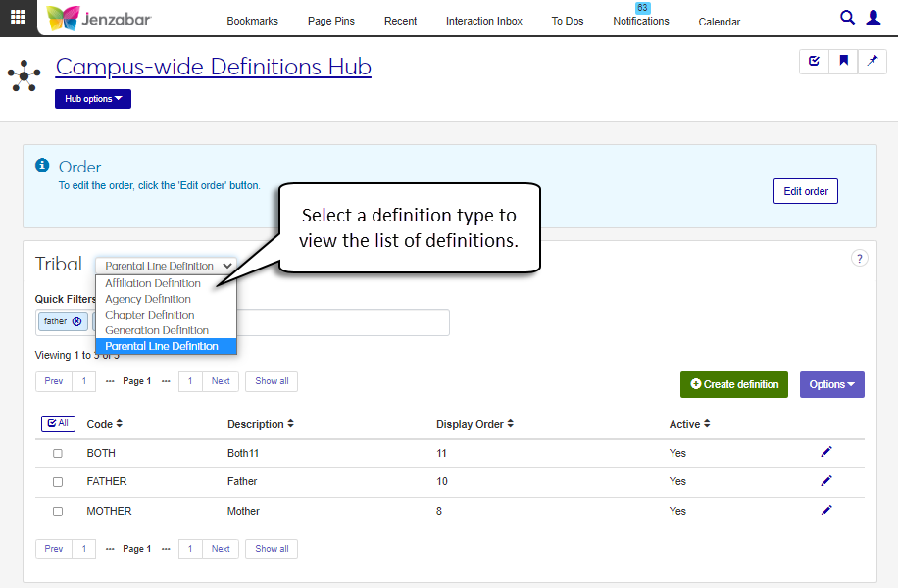Check the BOTH row checkbox
Screen dimensions: 898x588
58,453
